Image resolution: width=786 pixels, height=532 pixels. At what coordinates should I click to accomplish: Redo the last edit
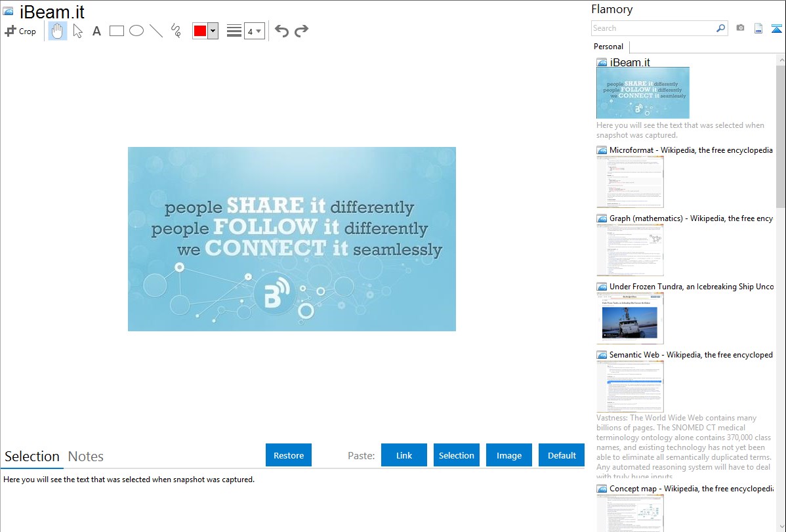(x=301, y=31)
